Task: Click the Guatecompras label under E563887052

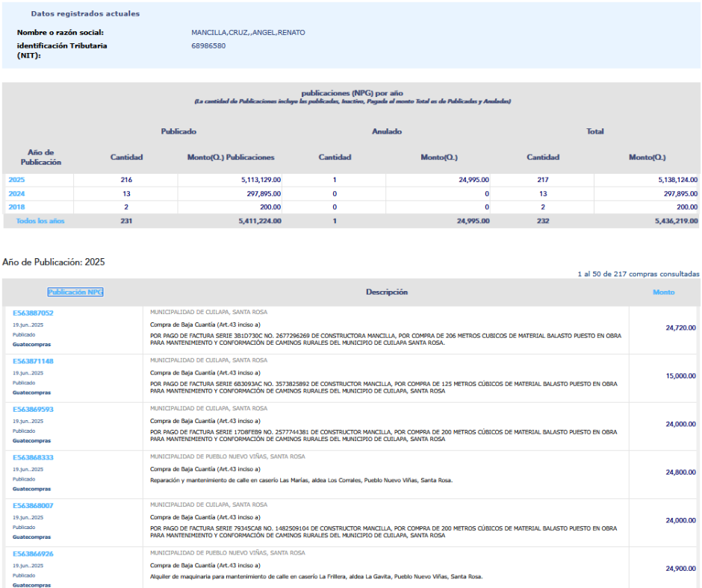Action: pos(32,345)
